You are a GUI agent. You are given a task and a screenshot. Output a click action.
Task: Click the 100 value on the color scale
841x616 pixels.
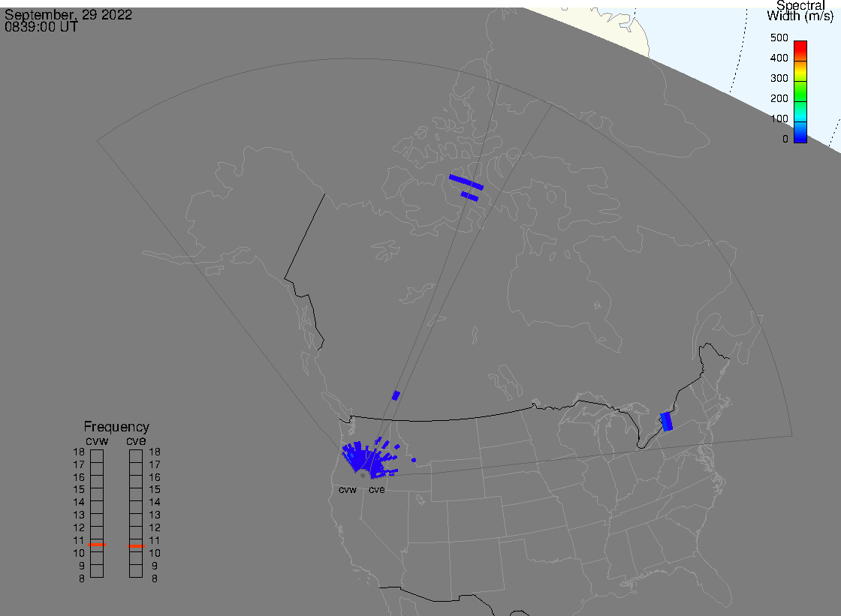point(779,119)
